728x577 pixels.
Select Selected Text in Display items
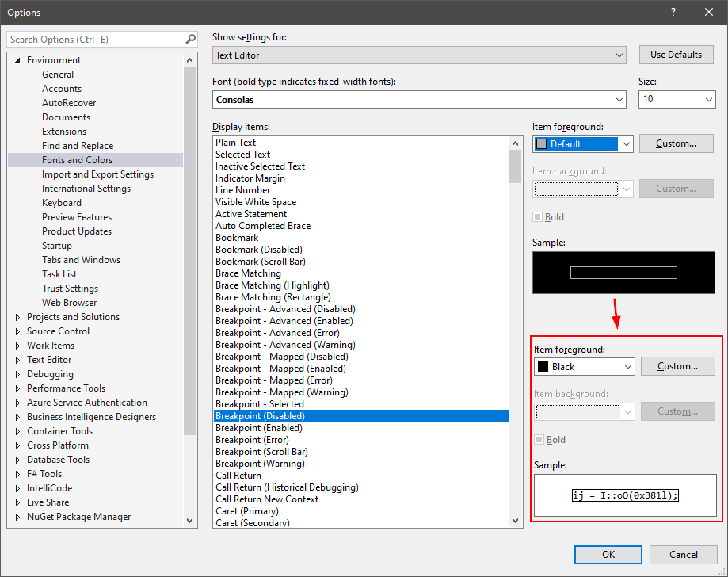(243, 155)
